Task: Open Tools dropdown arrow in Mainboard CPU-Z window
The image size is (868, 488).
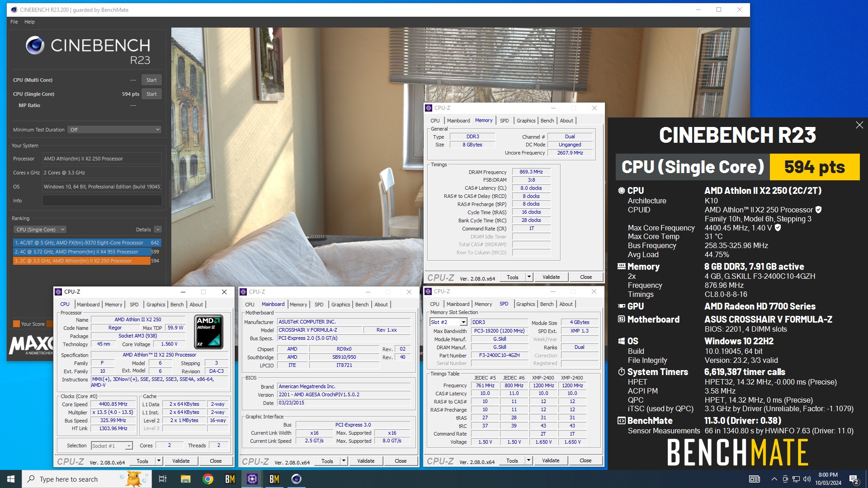Action: pos(344,461)
